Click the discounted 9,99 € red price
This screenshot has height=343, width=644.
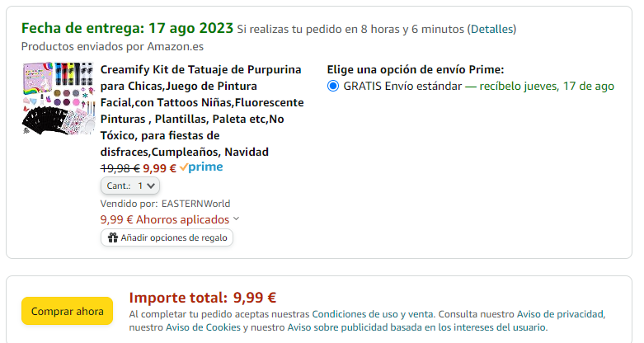click(x=159, y=168)
